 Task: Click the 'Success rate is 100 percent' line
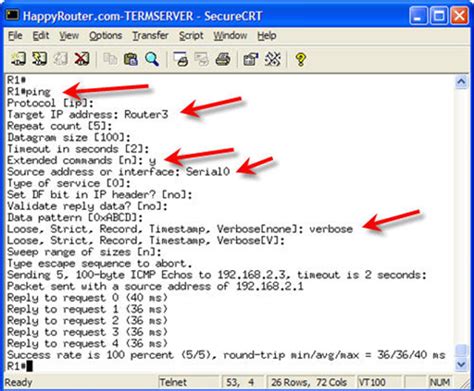[226, 355]
